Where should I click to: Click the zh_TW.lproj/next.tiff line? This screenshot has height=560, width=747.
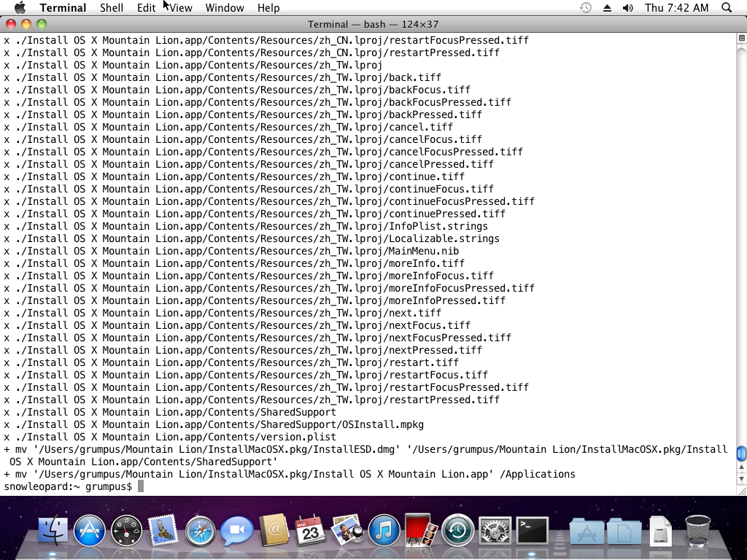tap(222, 313)
